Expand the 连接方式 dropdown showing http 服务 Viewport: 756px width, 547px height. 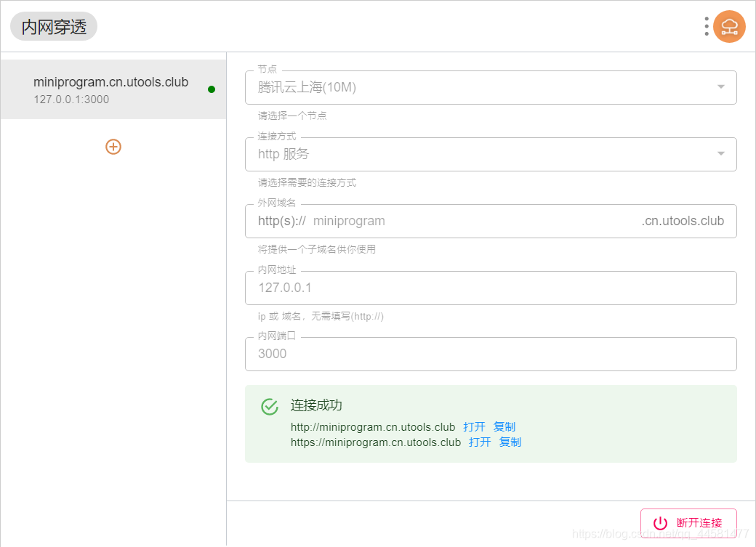tap(491, 154)
